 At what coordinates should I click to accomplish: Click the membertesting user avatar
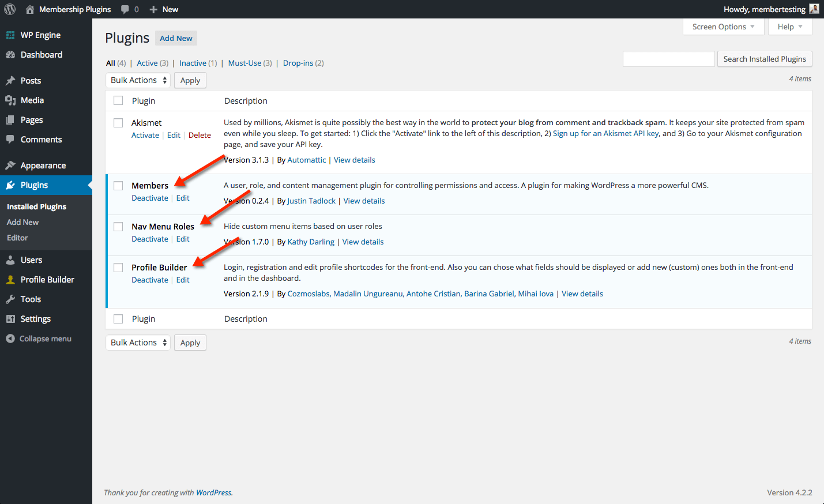[814, 9]
